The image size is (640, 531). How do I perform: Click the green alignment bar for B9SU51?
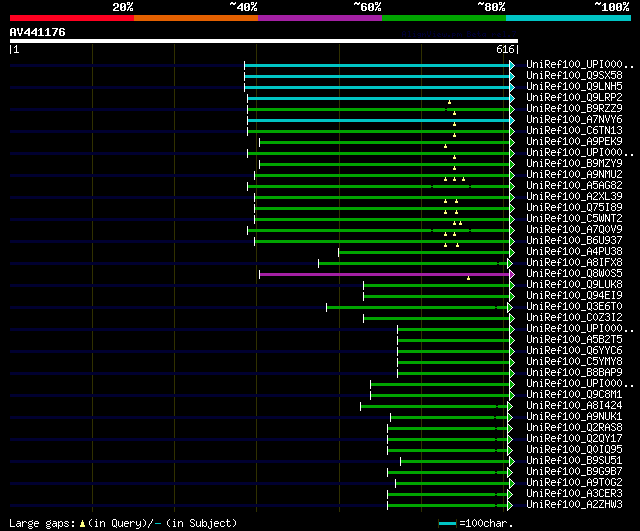click(455, 462)
